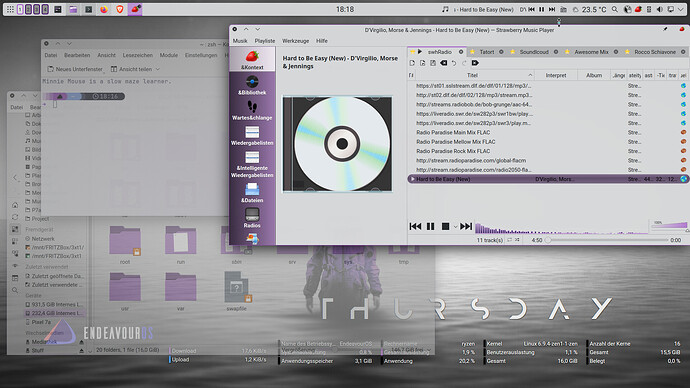The width and height of the screenshot is (690, 388).
Task: Switch to the Soundcloud playlist tab
Action: click(534, 52)
